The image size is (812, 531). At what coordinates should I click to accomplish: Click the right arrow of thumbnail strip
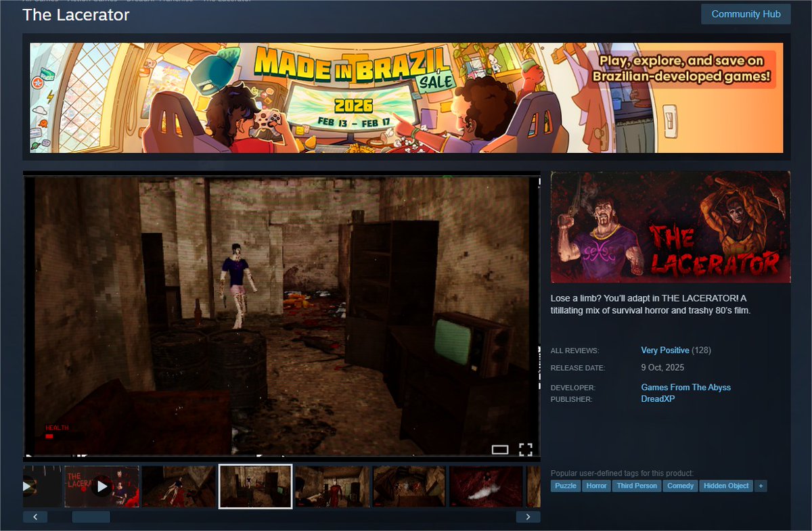528,517
